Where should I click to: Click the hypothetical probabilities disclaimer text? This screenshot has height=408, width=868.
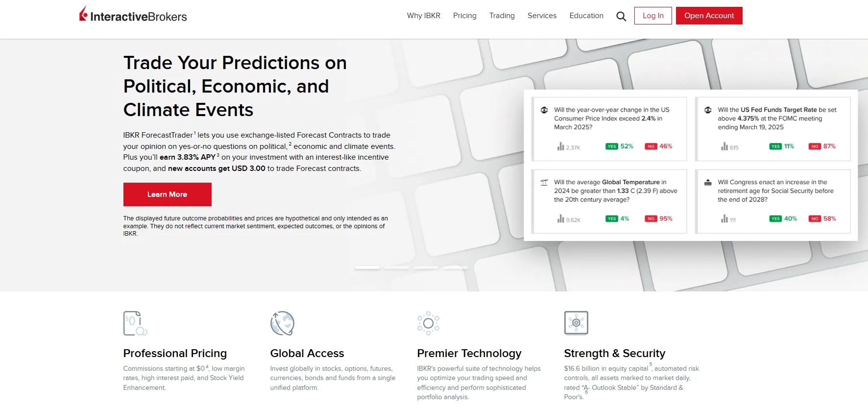pos(255,226)
